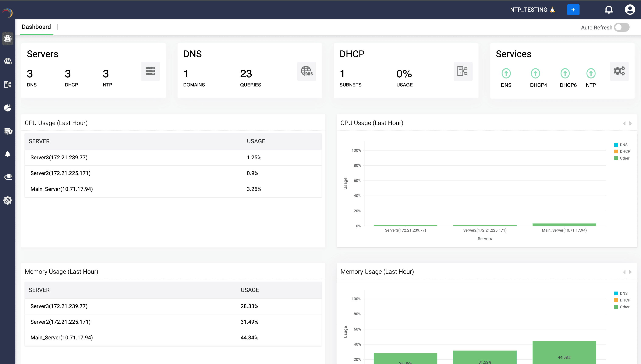Expand the wrench tools menu in sidebar
This screenshot has width=641, height=364.
[7, 200]
